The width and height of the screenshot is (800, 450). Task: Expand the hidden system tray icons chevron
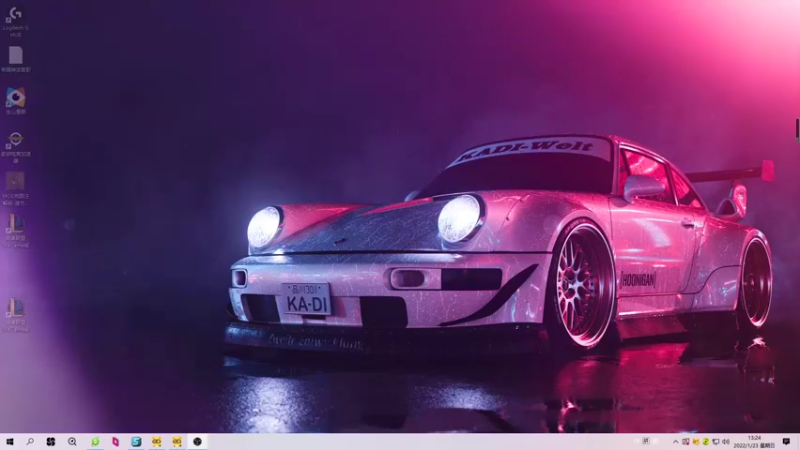676,442
